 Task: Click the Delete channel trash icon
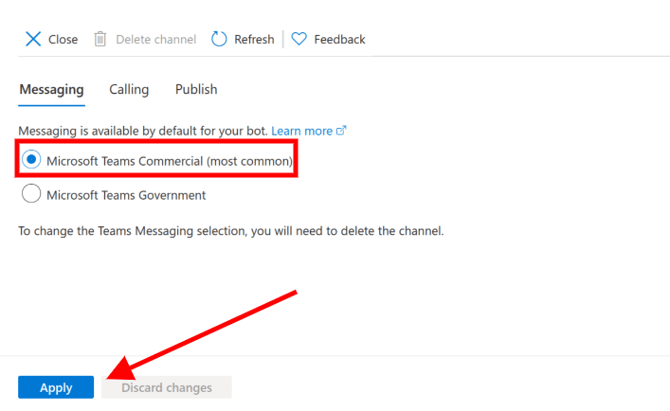[100, 39]
